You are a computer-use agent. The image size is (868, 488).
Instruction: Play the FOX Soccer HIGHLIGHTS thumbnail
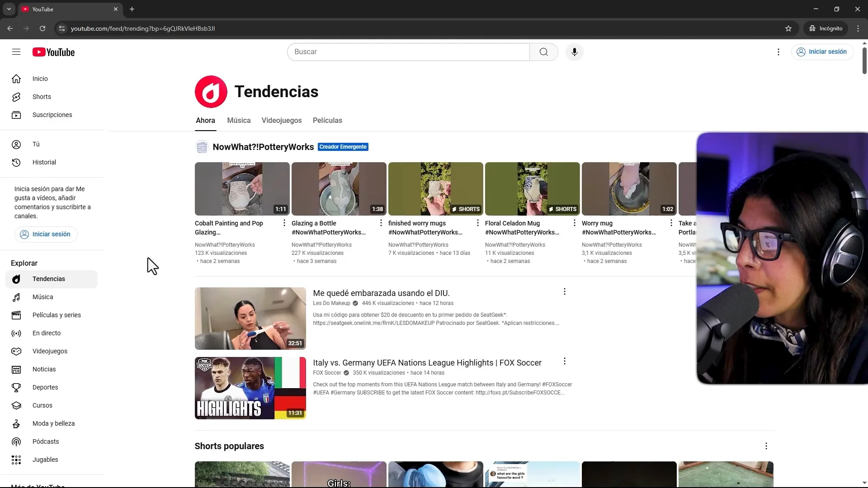[x=250, y=388]
